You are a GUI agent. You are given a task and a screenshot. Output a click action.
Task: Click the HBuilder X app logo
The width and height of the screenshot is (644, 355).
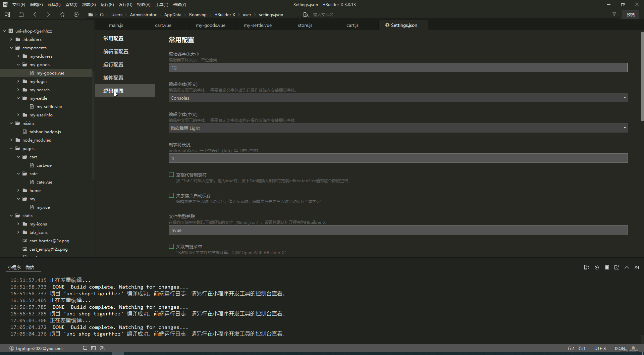[x=5, y=4]
